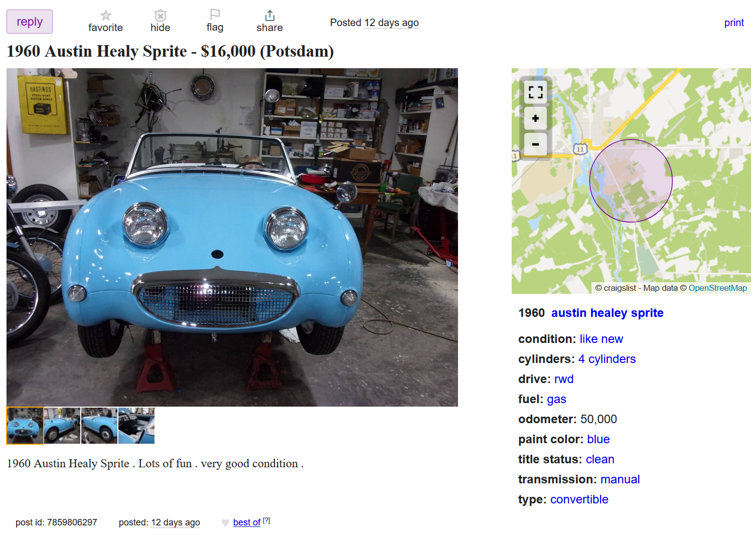Open the share options icon

click(269, 16)
